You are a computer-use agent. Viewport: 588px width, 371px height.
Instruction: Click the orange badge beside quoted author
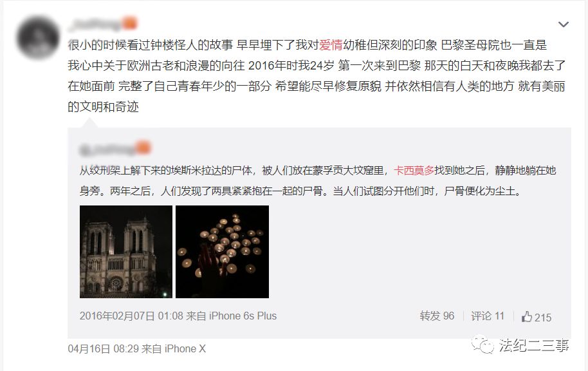143,147
